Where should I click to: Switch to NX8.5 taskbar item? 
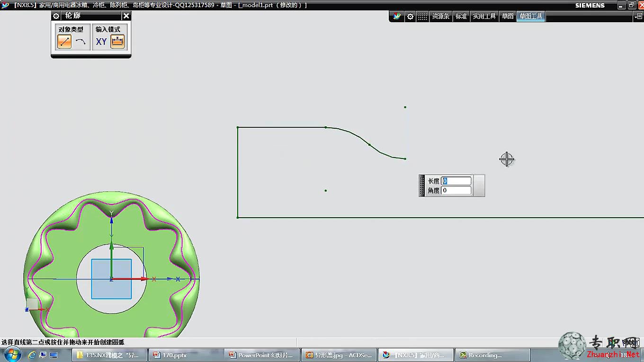[415, 355]
